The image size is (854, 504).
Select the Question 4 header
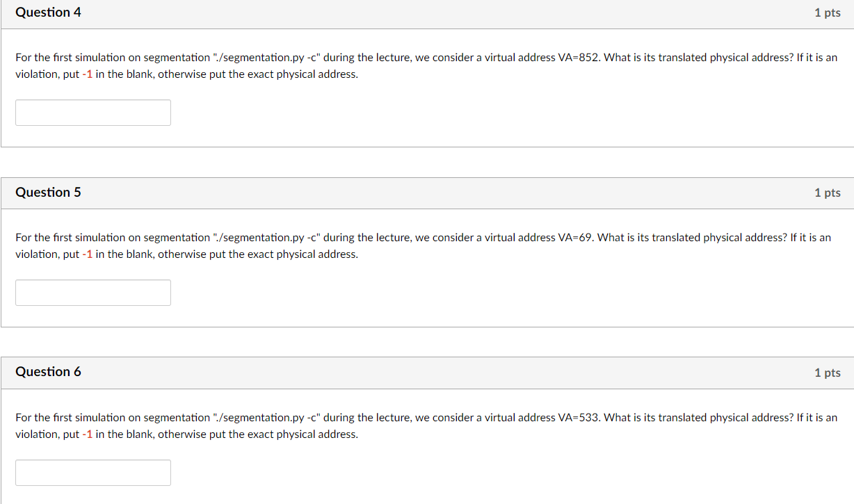(48, 12)
